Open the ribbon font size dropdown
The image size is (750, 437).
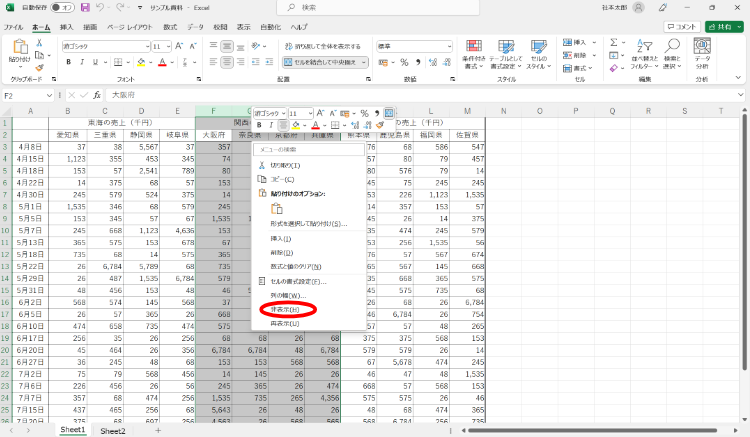click(x=168, y=46)
